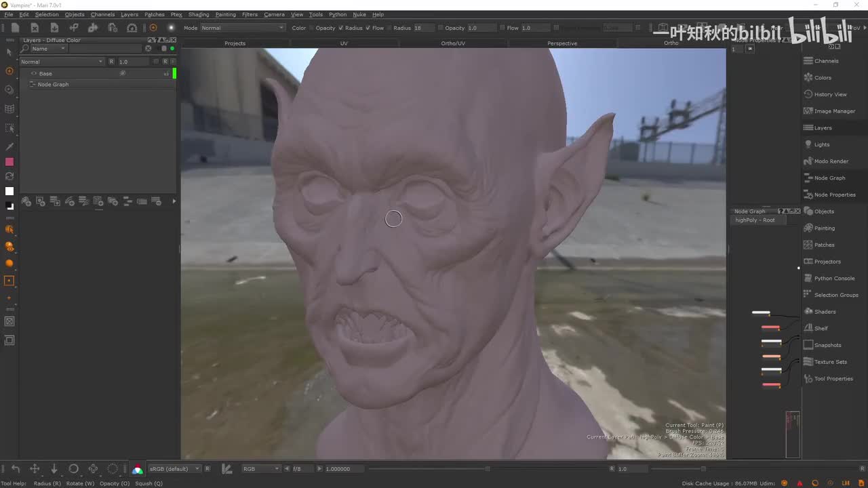Open the File menu
This screenshot has height=488, width=868.
point(9,14)
